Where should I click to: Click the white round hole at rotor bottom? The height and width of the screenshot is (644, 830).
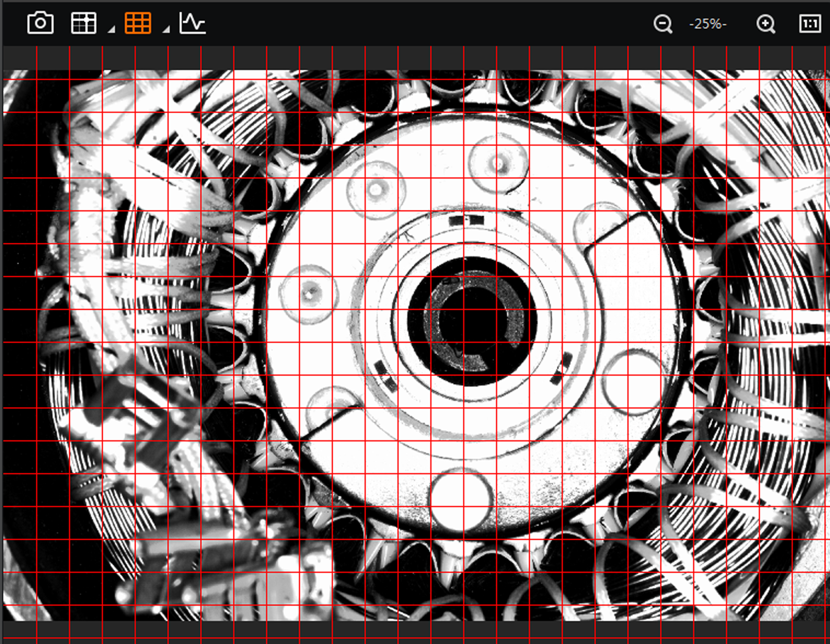[x=461, y=500]
